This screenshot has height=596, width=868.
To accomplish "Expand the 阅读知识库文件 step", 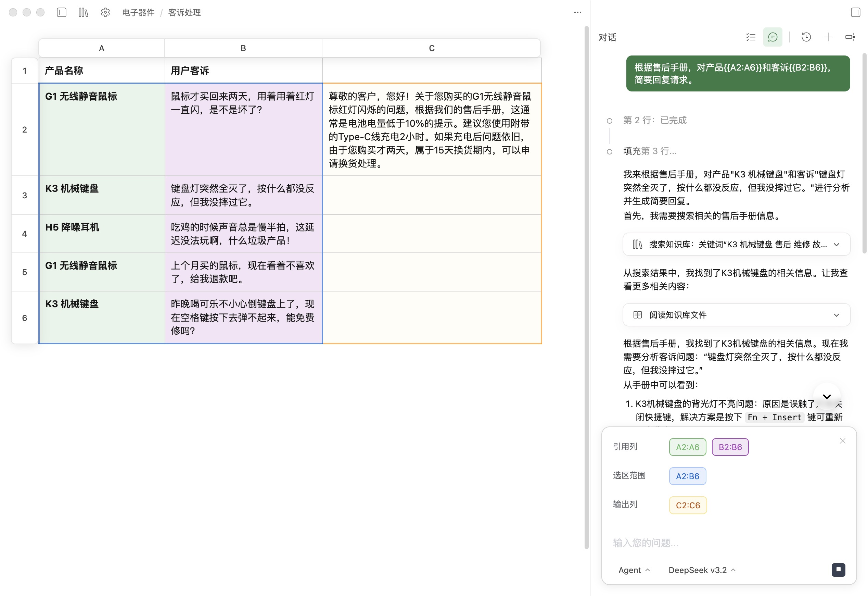I will [x=837, y=315].
